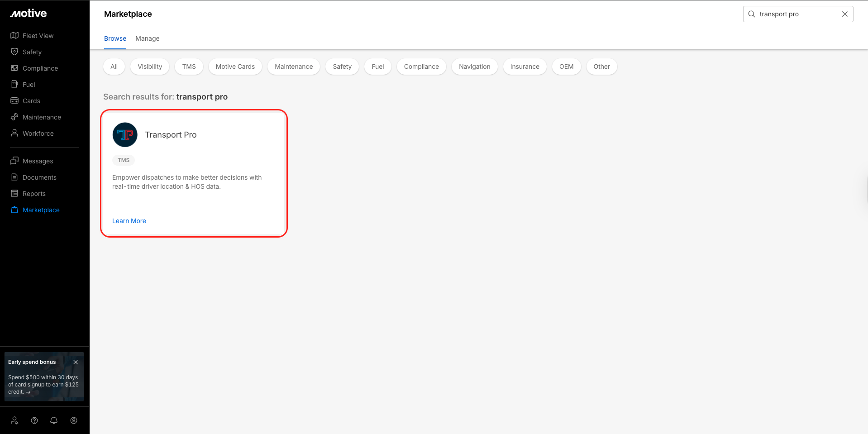Filter by OEM category
868x434 pixels.
[567, 67]
